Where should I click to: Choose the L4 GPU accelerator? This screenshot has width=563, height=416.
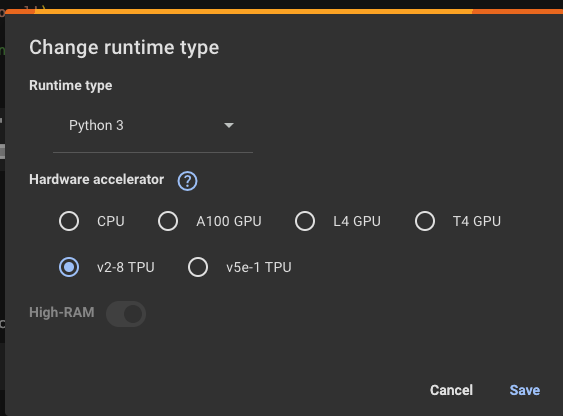pos(305,221)
